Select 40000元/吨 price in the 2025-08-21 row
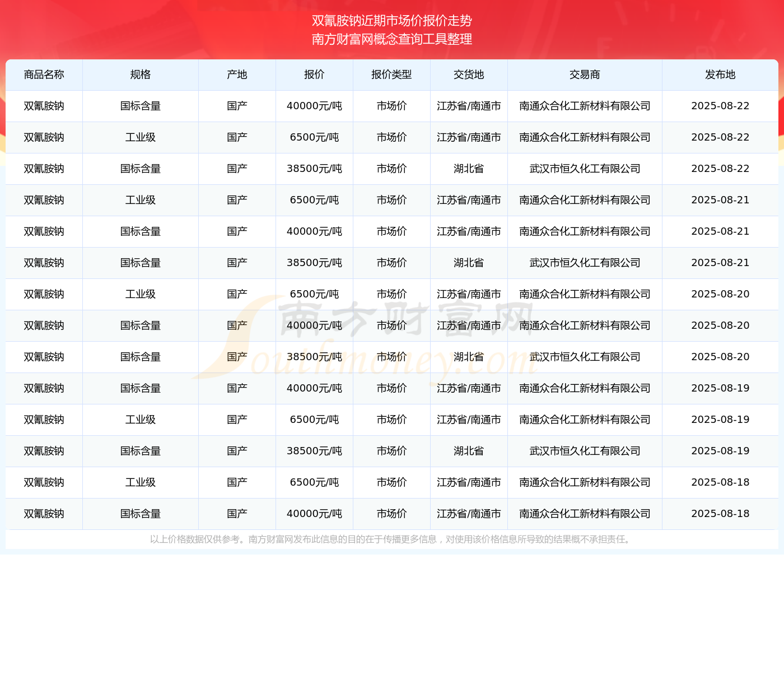The width and height of the screenshot is (784, 675). click(x=314, y=231)
